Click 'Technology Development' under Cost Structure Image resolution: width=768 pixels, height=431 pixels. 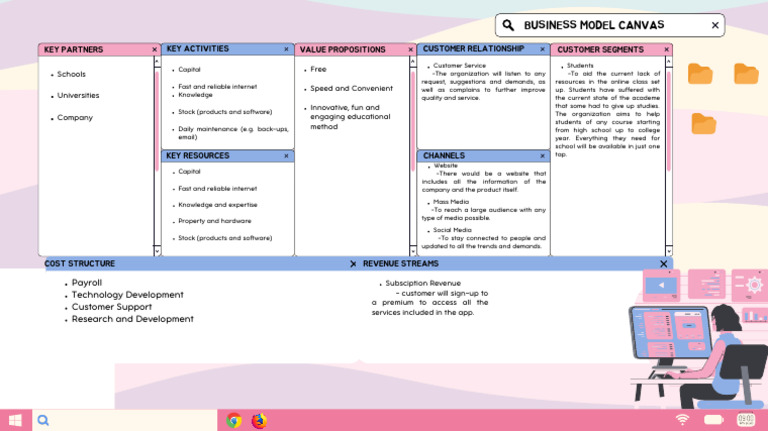click(x=127, y=295)
